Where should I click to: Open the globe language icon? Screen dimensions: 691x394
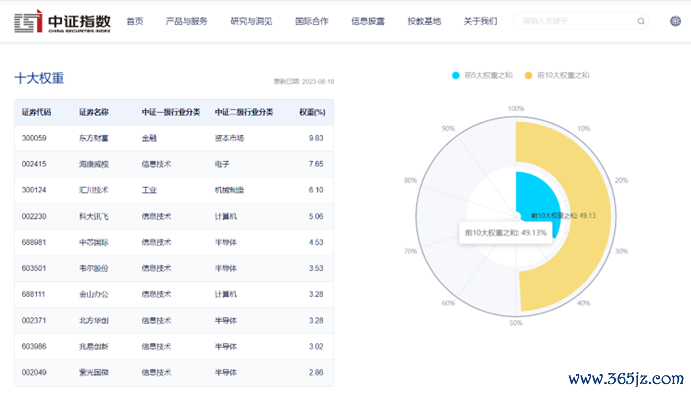tap(675, 21)
